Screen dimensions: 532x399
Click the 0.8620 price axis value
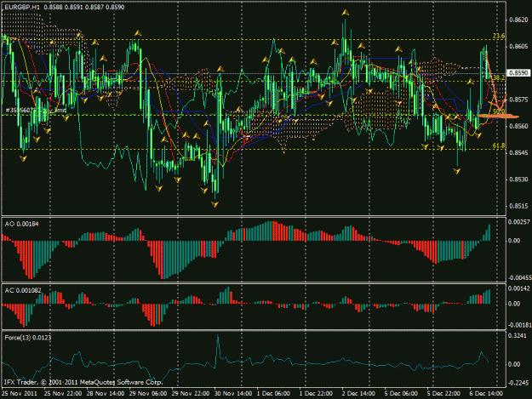tap(518, 20)
